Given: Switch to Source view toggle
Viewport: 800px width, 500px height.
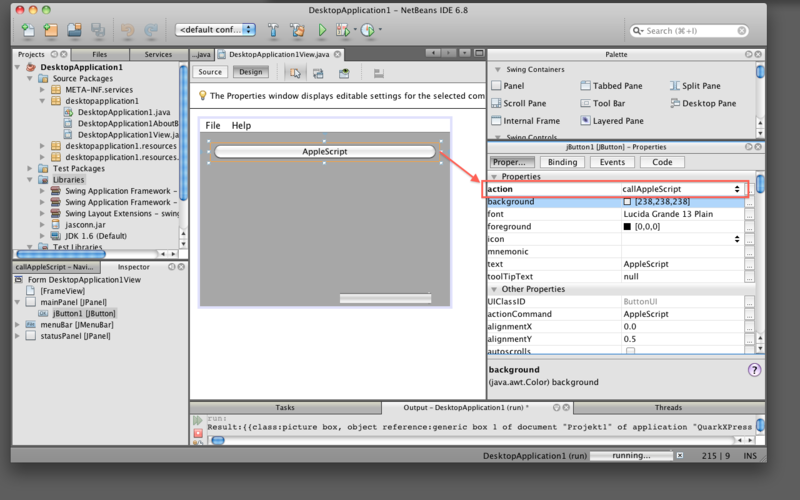Looking at the screenshot, I should click(210, 72).
